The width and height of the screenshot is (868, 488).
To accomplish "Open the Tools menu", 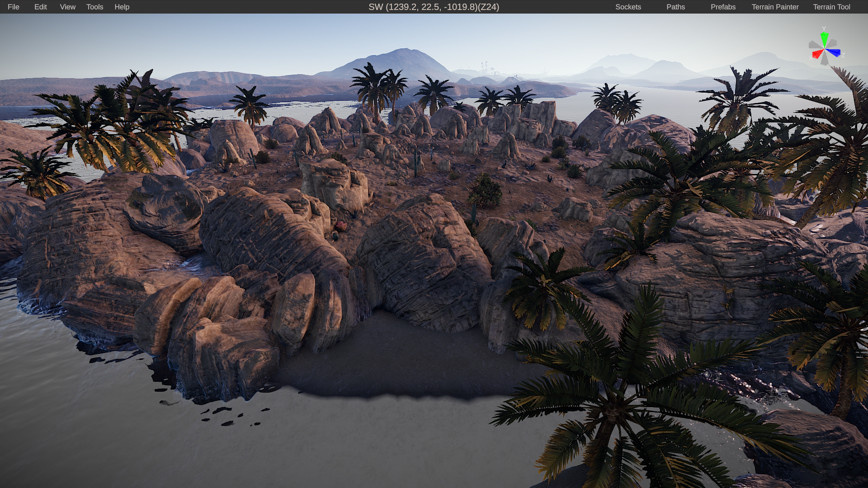I will (95, 7).
